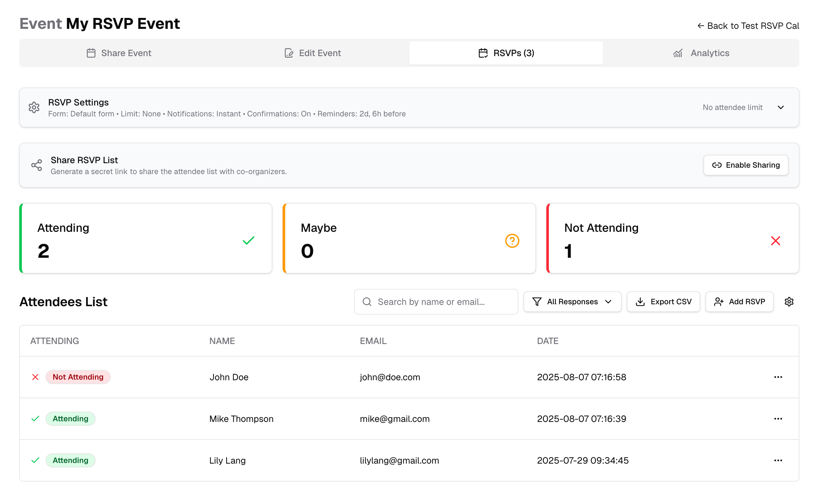Viewport: 818px width, 504px height.
Task: Export attendees with Export CSV
Action: pyautogui.click(x=663, y=302)
